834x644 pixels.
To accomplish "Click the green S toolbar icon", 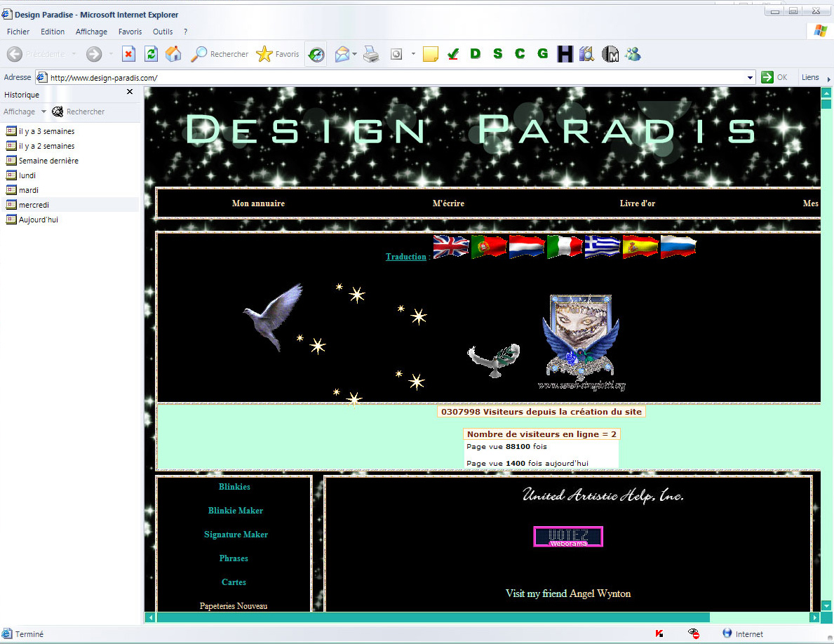I will click(x=498, y=54).
